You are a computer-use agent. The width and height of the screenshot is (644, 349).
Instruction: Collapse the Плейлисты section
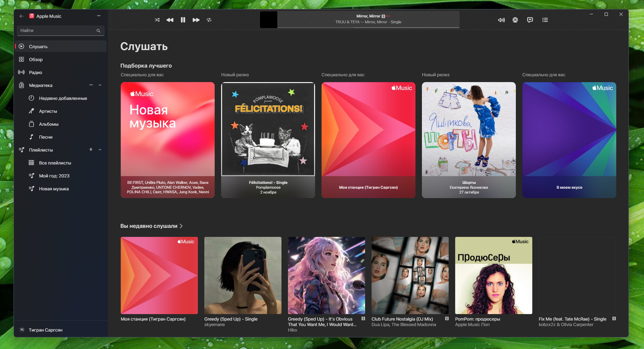[x=100, y=150]
